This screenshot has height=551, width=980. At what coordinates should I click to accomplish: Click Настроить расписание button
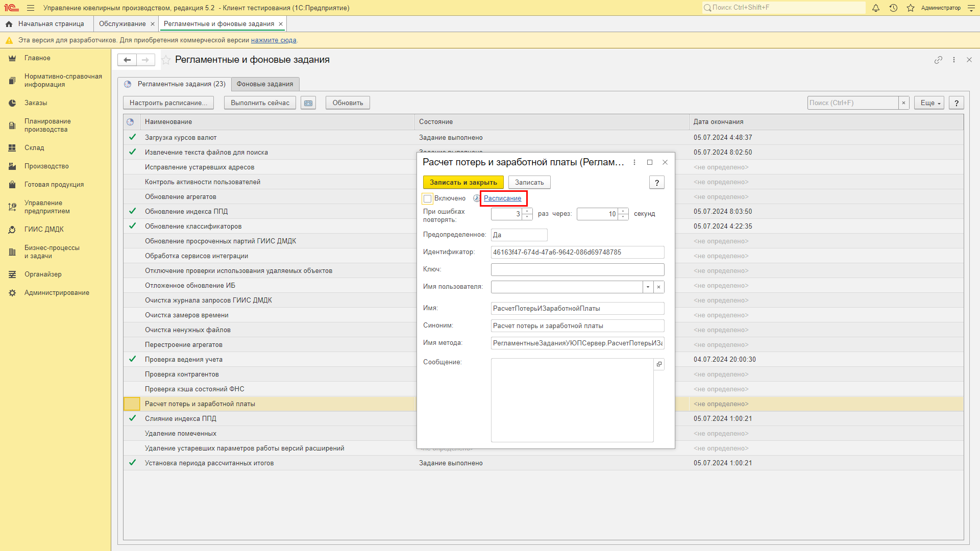click(168, 103)
